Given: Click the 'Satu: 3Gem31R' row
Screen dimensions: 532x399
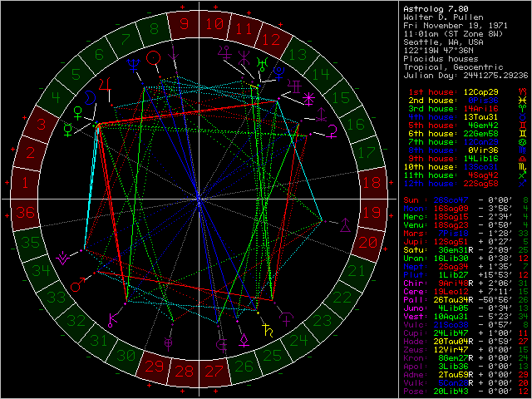Looking at the screenshot, I should tap(465, 250).
